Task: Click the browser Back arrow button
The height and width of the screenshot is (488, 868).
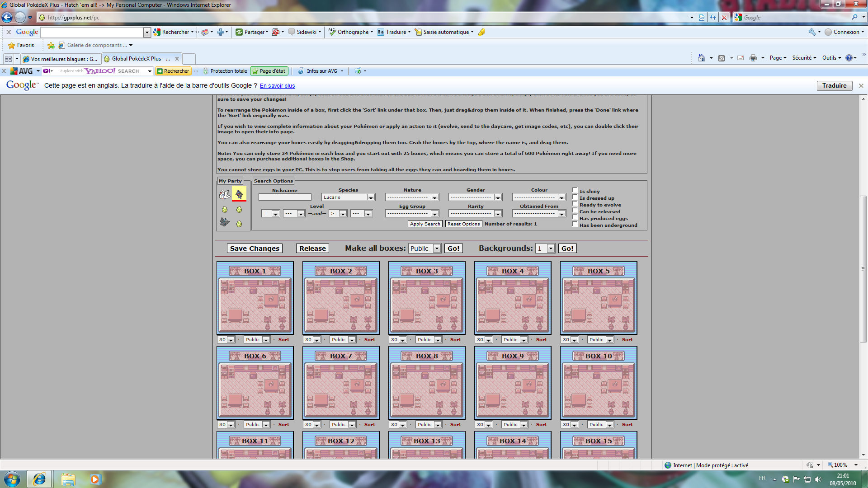Action: 7,17
